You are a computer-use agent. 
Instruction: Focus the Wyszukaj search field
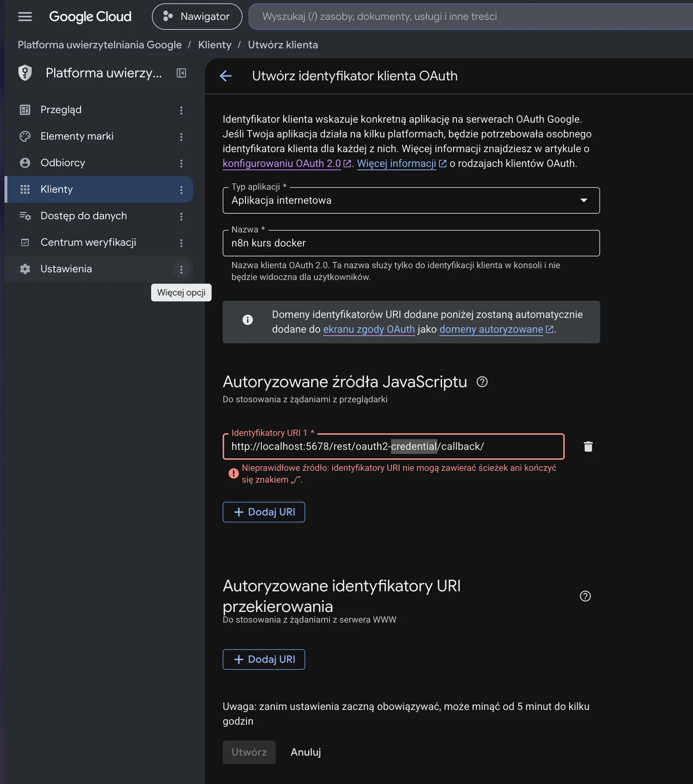pos(471,16)
